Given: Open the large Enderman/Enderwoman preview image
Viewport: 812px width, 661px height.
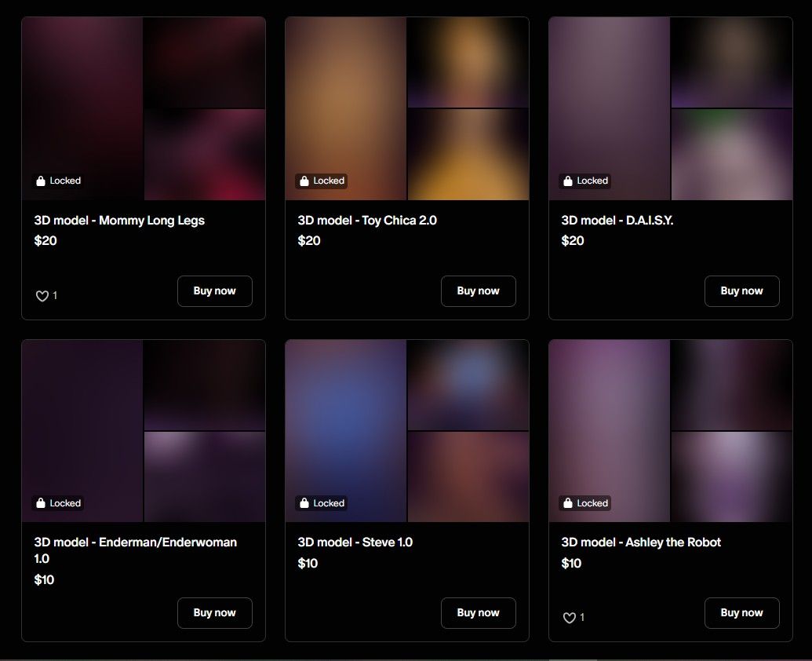Looking at the screenshot, I should (82, 431).
